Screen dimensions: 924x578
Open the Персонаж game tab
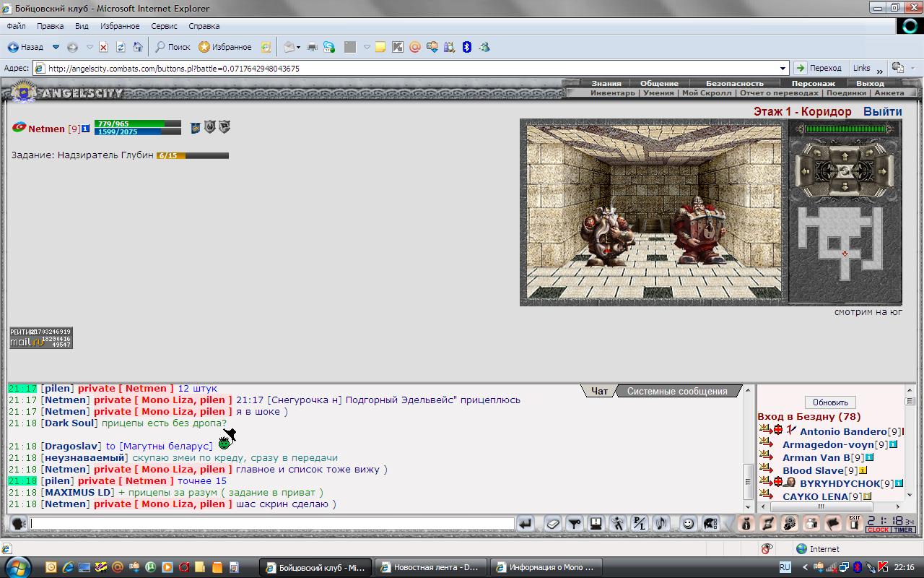[813, 83]
